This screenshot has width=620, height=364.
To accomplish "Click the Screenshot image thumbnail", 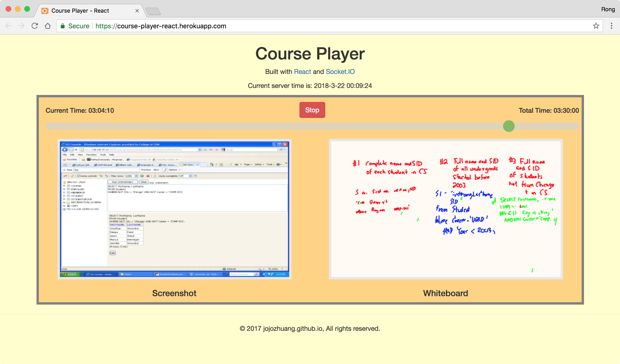I will point(175,209).
